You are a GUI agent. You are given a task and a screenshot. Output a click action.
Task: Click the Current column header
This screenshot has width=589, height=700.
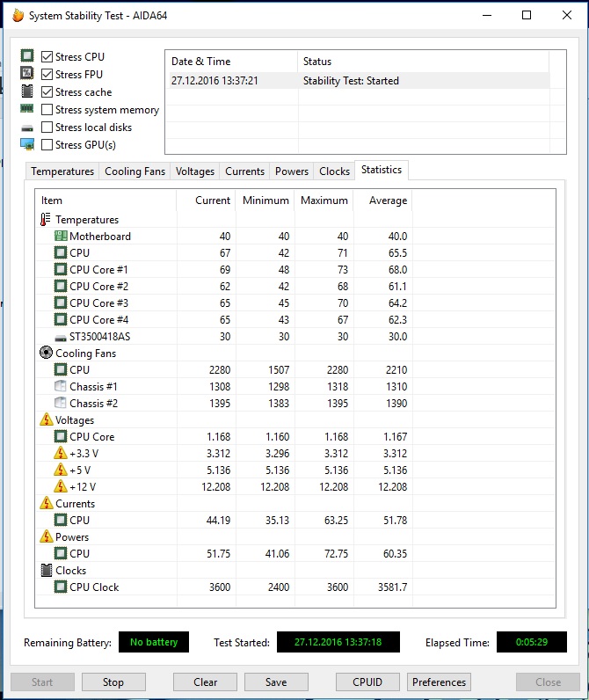pos(206,201)
